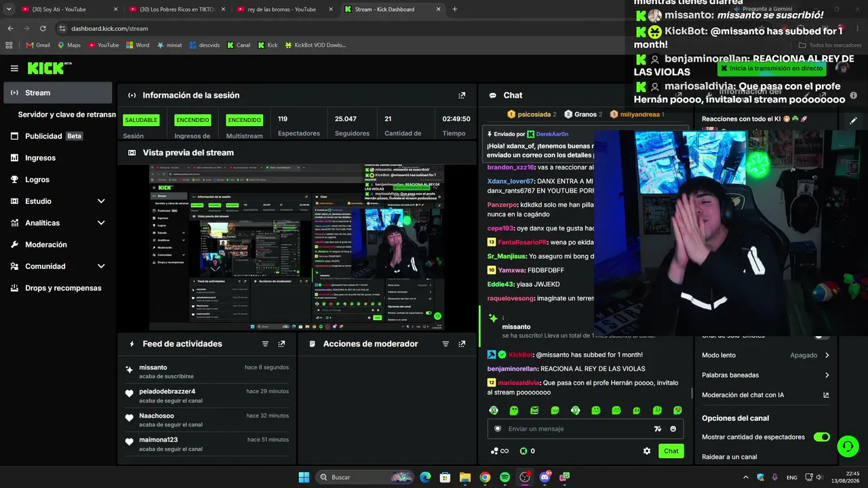Open Modo lento options showing Apagado
Screen dimensions: 868x488
(x=766, y=355)
